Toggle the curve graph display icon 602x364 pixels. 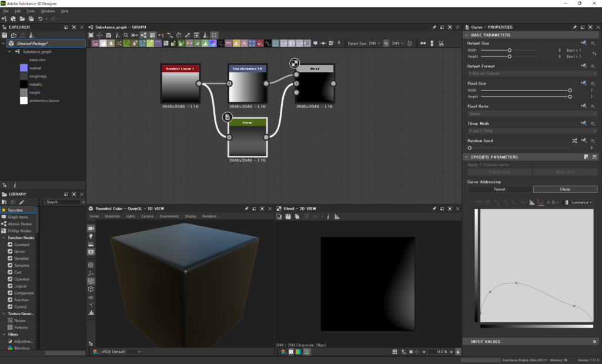pos(541,202)
